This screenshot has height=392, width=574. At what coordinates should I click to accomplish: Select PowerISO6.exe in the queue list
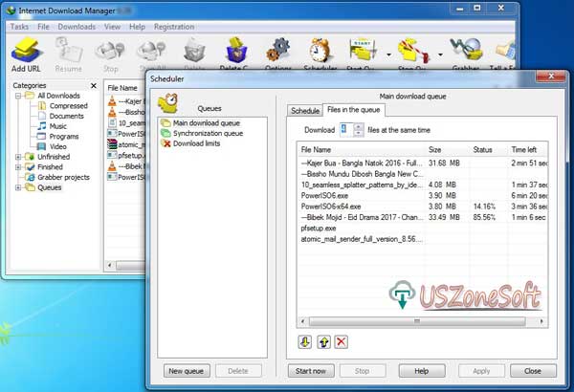423,195
